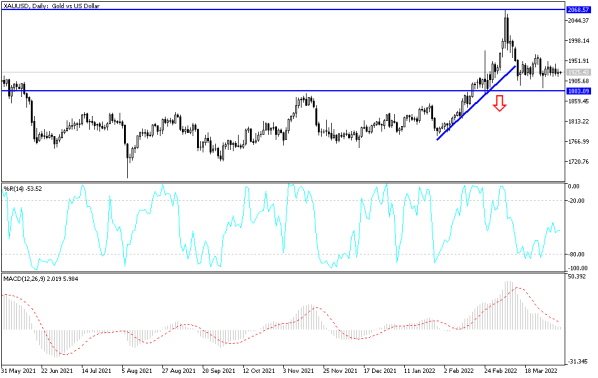This screenshot has height=378, width=598.
Task: Select the 1883.09 support price label
Action: [x=579, y=91]
